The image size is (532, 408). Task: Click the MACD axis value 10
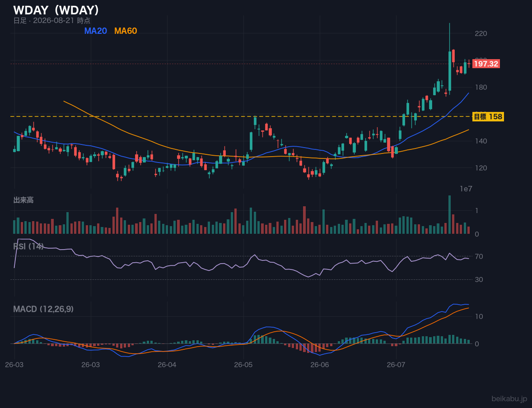point(479,316)
